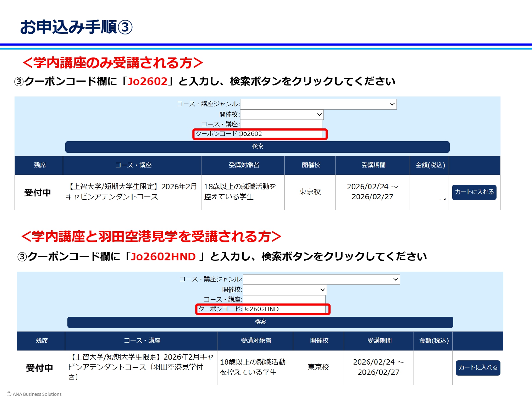Click the お申込み手順③ slide title
The height and width of the screenshot is (399, 532).
point(76,27)
